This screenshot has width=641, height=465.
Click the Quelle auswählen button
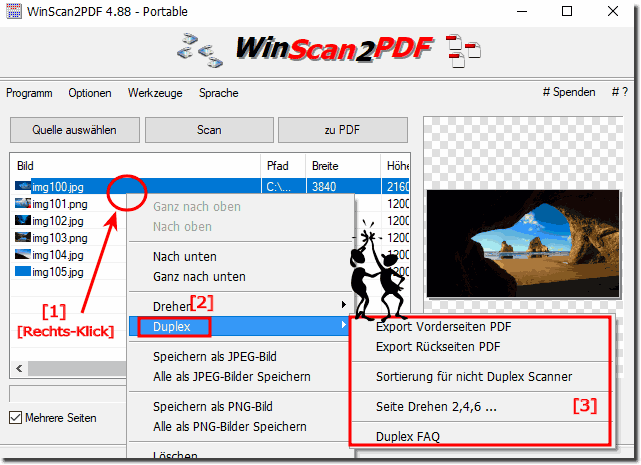coord(74,130)
